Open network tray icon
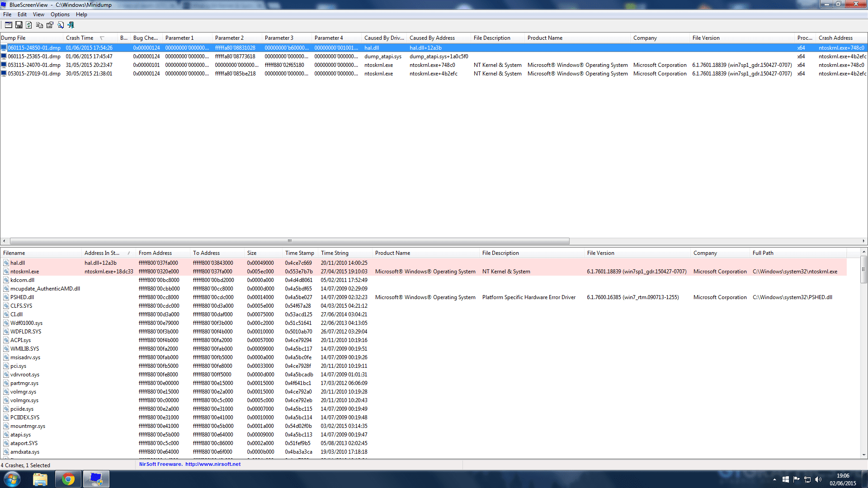The image size is (868, 488). click(x=807, y=479)
